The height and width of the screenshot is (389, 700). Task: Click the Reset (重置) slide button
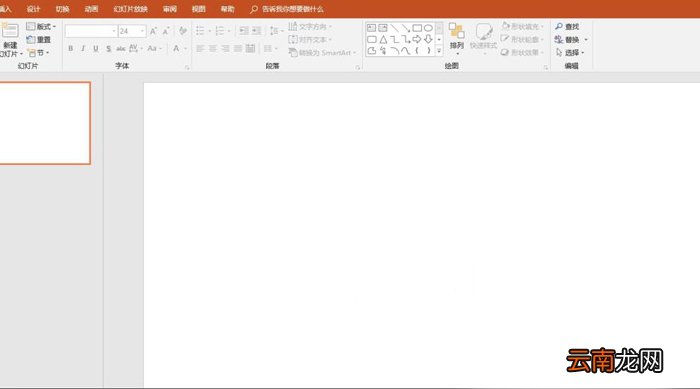pos(38,40)
